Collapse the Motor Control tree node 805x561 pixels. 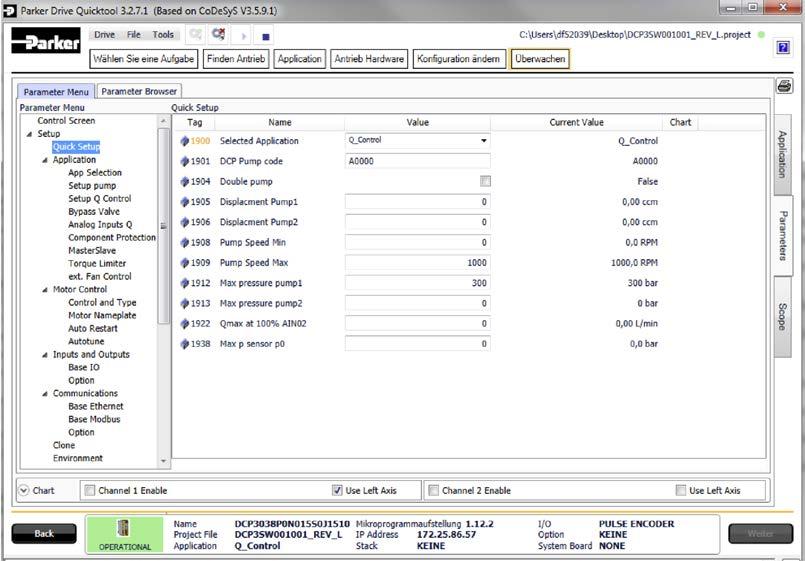coord(45,290)
